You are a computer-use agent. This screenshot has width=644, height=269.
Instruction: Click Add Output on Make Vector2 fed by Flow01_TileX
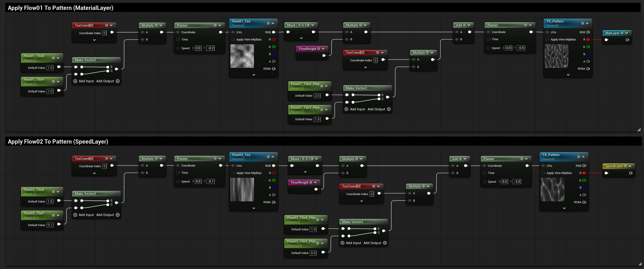tap(108, 81)
